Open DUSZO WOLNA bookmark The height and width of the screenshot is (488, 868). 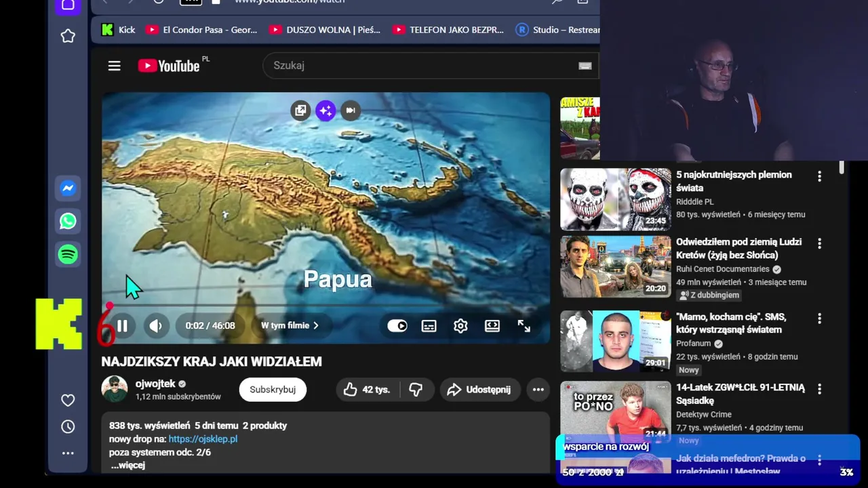click(325, 30)
